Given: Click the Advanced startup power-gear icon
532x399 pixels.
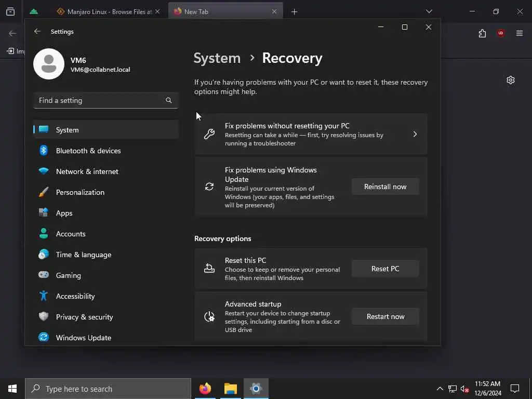Looking at the screenshot, I should click(209, 316).
